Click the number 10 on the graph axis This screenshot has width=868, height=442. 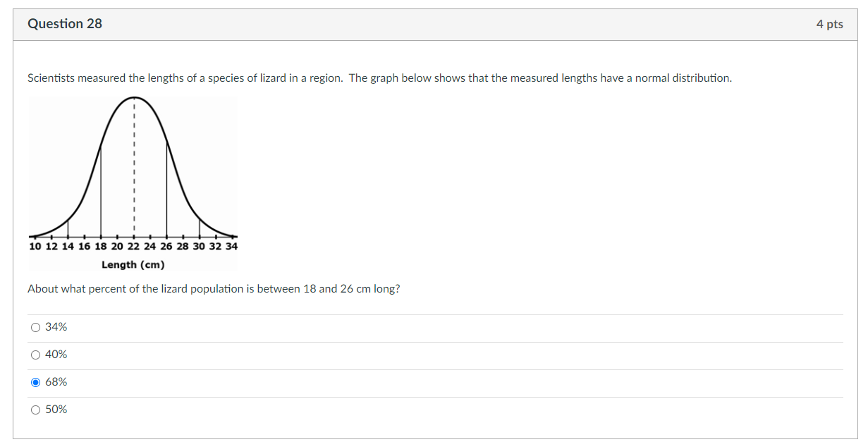[x=35, y=246]
